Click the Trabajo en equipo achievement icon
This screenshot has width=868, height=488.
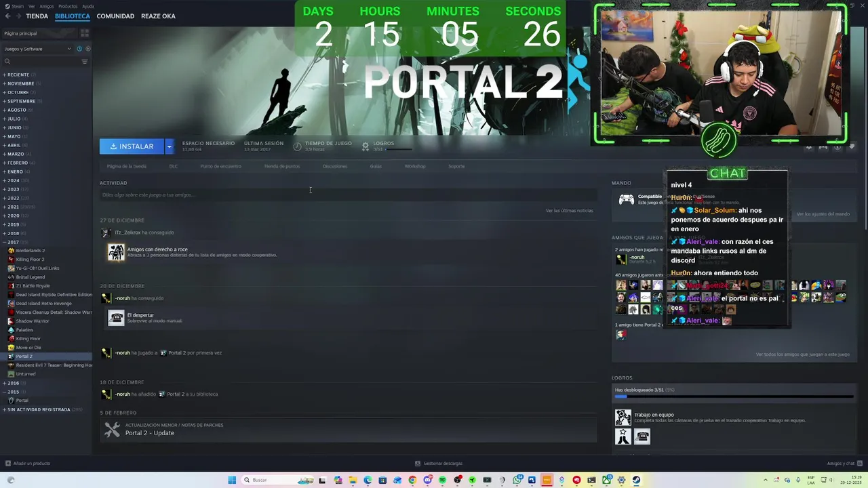click(623, 418)
